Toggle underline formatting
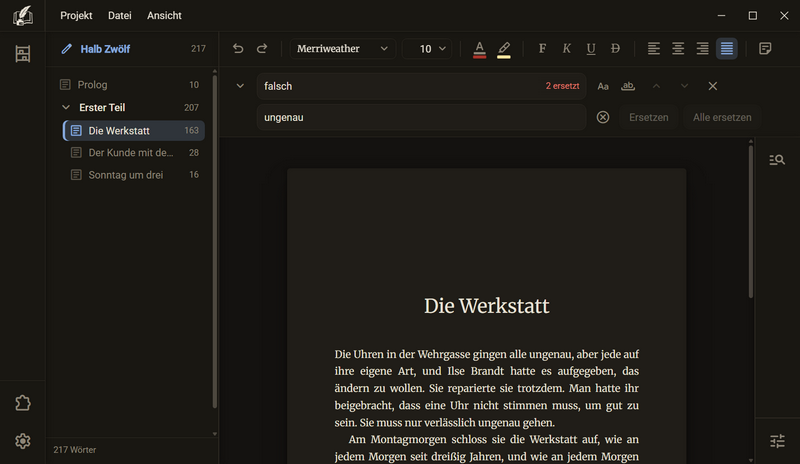The image size is (800, 464). point(591,48)
